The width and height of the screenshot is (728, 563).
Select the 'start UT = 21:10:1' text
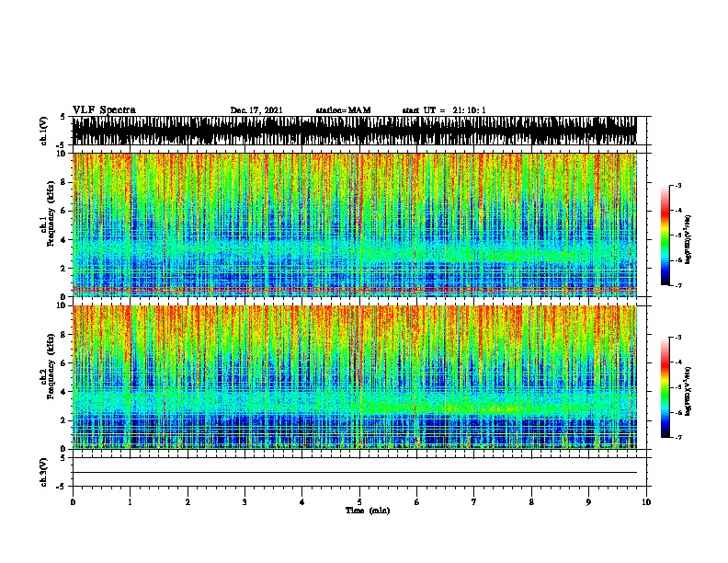click(444, 110)
